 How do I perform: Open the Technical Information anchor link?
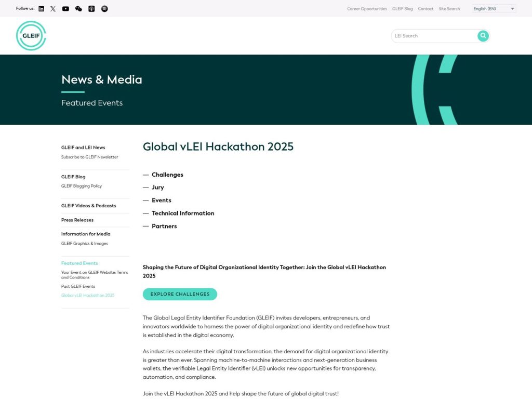coord(183,213)
